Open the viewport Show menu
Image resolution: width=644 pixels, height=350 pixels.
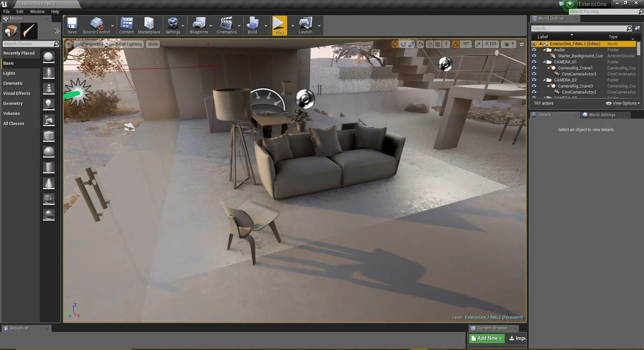153,44
